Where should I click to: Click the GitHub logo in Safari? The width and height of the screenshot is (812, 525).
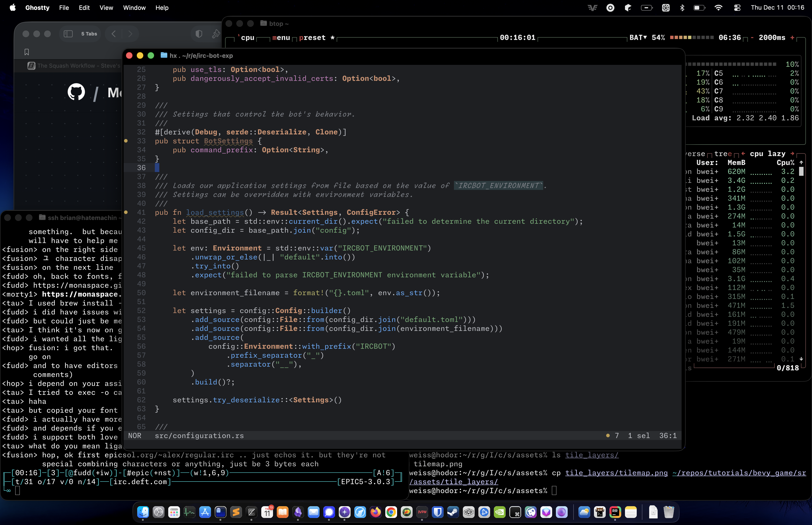click(x=76, y=92)
